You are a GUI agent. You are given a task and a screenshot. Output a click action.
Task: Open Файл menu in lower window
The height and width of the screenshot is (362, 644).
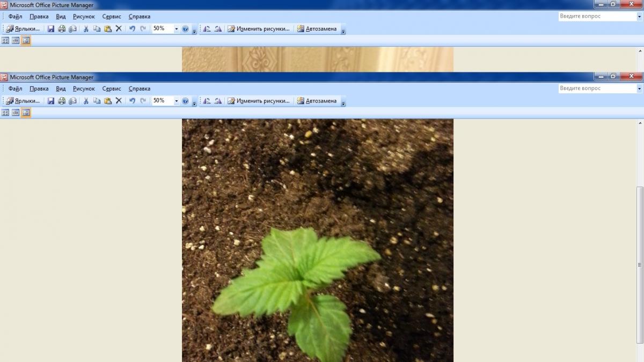tap(15, 88)
